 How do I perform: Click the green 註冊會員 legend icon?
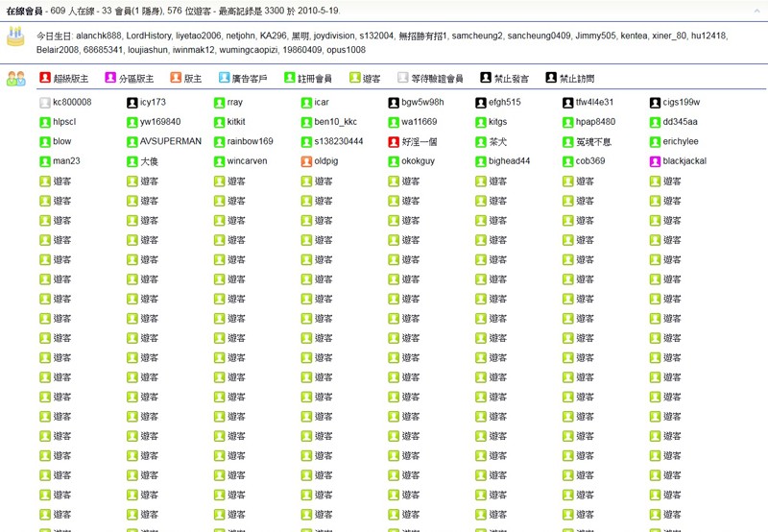290,78
